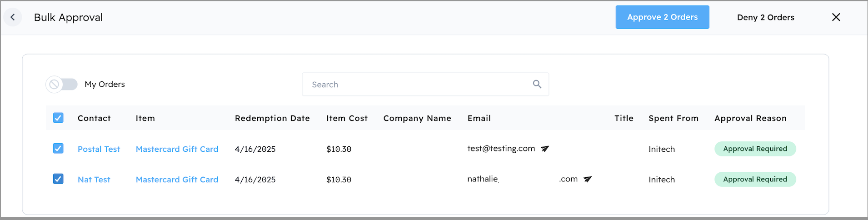Click send icon next to test@testing.com

545,149
